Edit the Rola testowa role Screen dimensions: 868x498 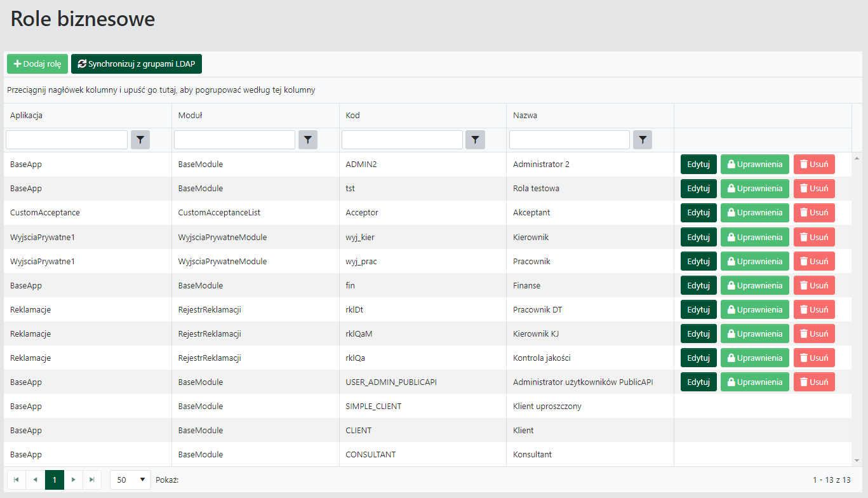pyautogui.click(x=698, y=189)
